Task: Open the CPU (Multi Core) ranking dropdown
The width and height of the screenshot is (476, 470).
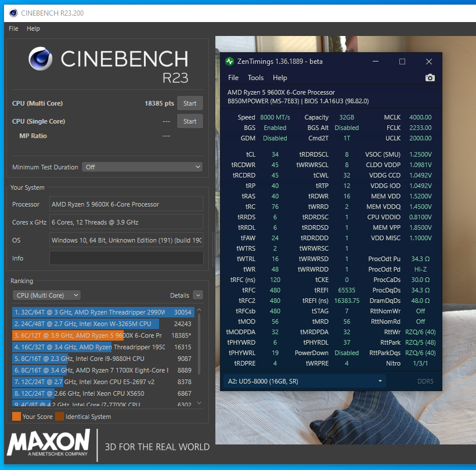Action: pos(46,295)
